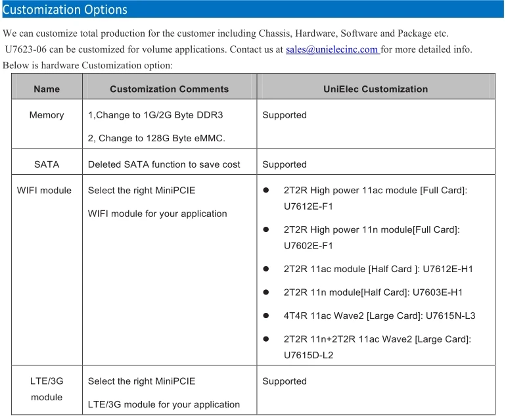This screenshot has height=420, width=506.
Task: Click 'WIFI module for your application' text
Action: [158, 214]
